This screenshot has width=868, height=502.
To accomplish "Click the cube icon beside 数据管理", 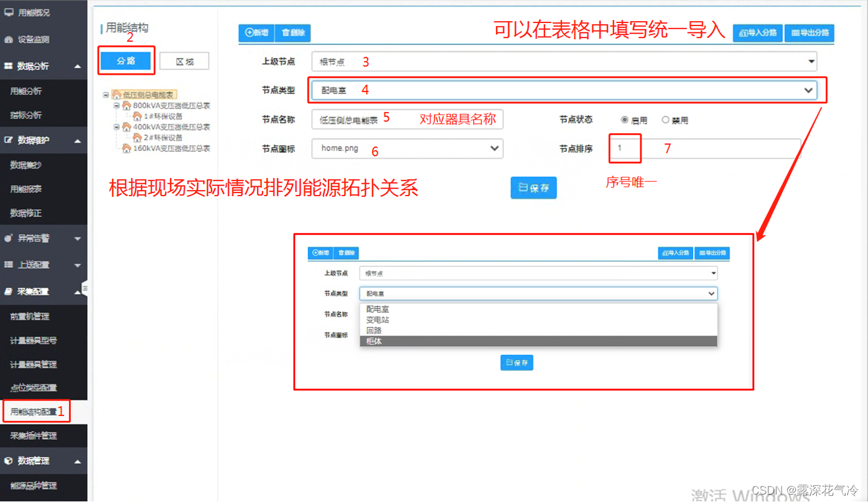I will point(9,461).
